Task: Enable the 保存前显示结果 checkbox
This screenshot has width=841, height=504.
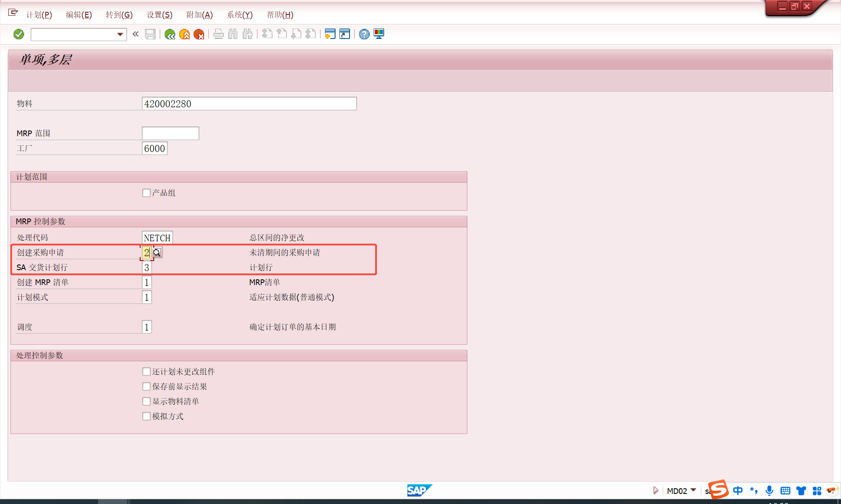Action: [x=146, y=386]
